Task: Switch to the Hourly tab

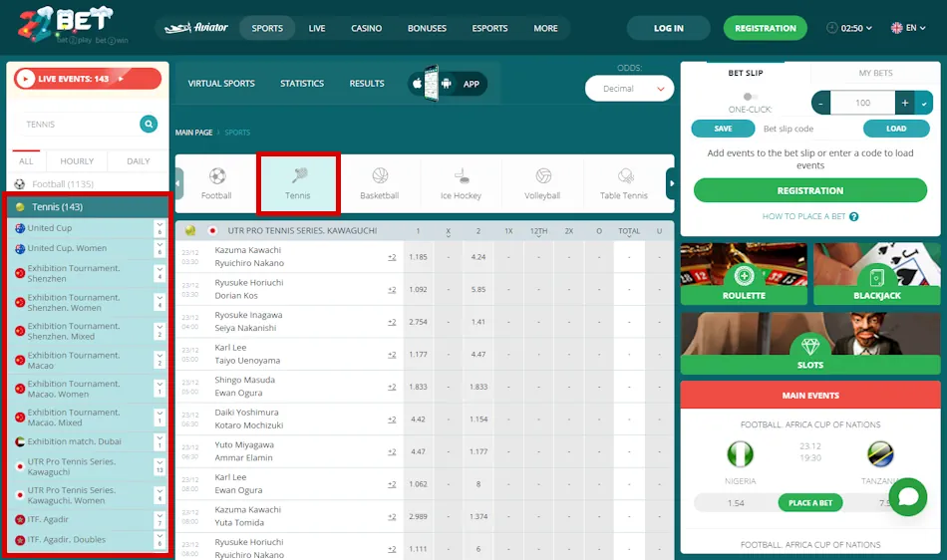Action: 77,161
